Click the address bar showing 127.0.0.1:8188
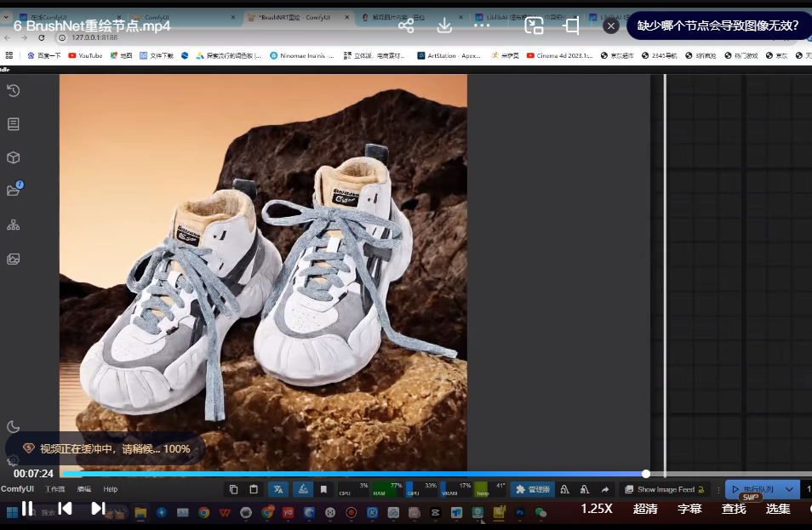The image size is (812, 530). click(94, 37)
